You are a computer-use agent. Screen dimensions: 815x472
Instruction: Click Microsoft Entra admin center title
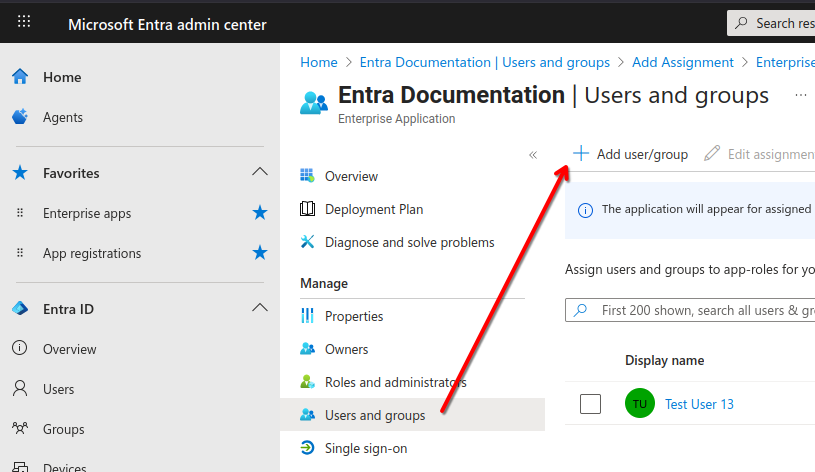pos(167,24)
